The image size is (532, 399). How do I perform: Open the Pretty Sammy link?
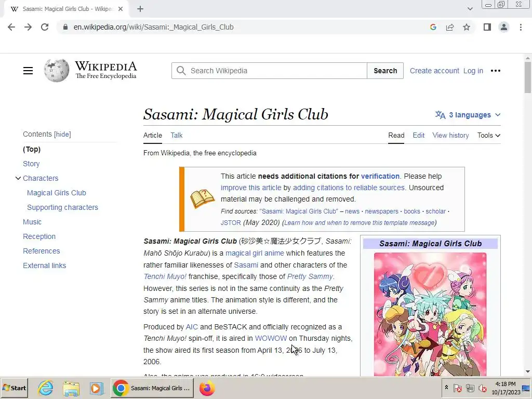(310, 277)
